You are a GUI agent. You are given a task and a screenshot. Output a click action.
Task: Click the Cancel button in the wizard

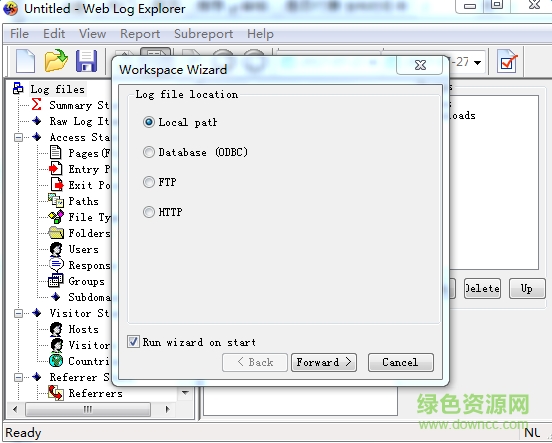pyautogui.click(x=401, y=362)
